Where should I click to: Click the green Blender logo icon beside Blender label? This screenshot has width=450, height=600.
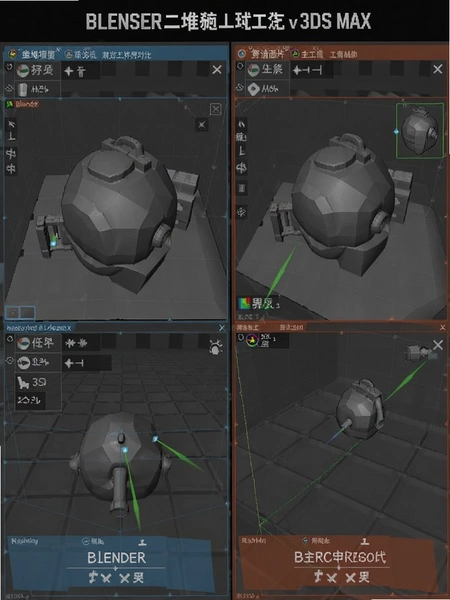[10, 104]
